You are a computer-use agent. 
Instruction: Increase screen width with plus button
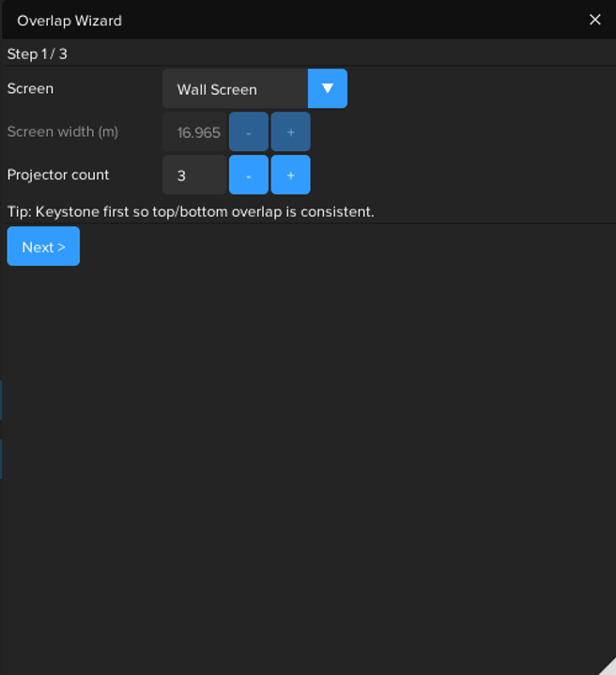click(290, 132)
